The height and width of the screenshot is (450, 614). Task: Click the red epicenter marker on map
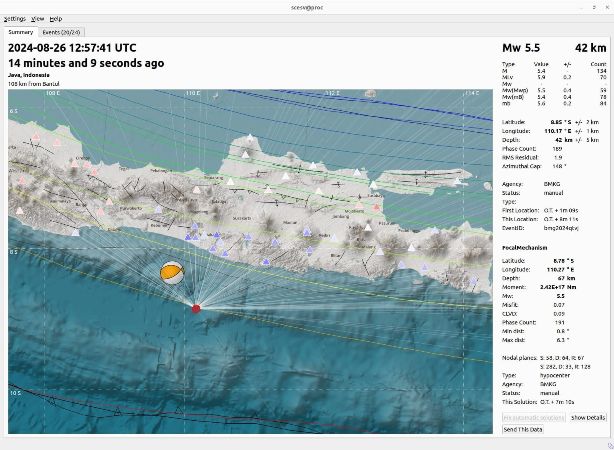tap(195, 309)
